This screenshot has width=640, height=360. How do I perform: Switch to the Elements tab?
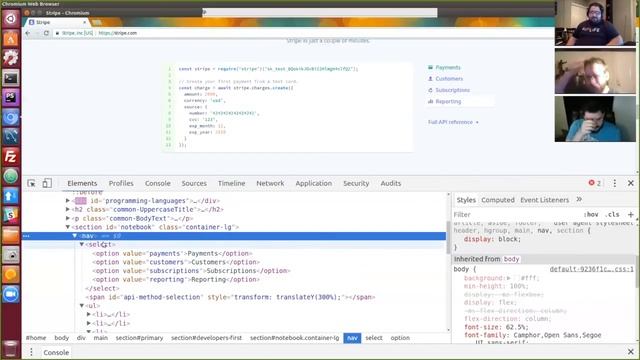coord(82,183)
